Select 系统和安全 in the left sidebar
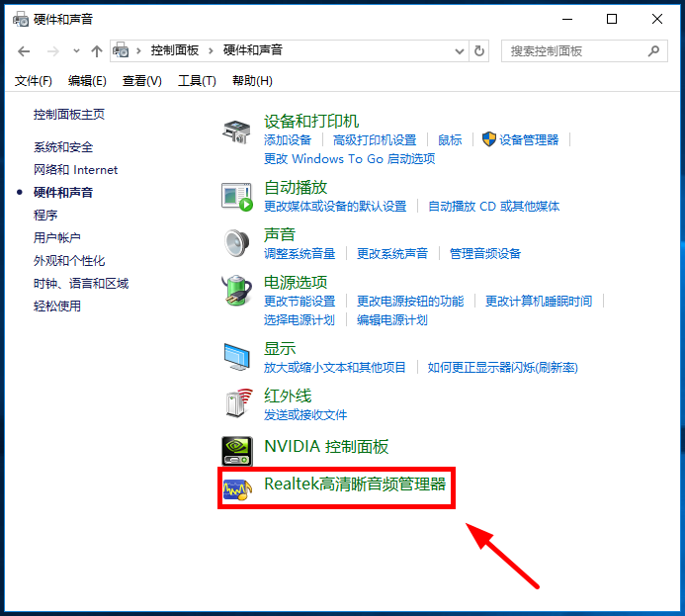The image size is (685, 616). (63, 146)
